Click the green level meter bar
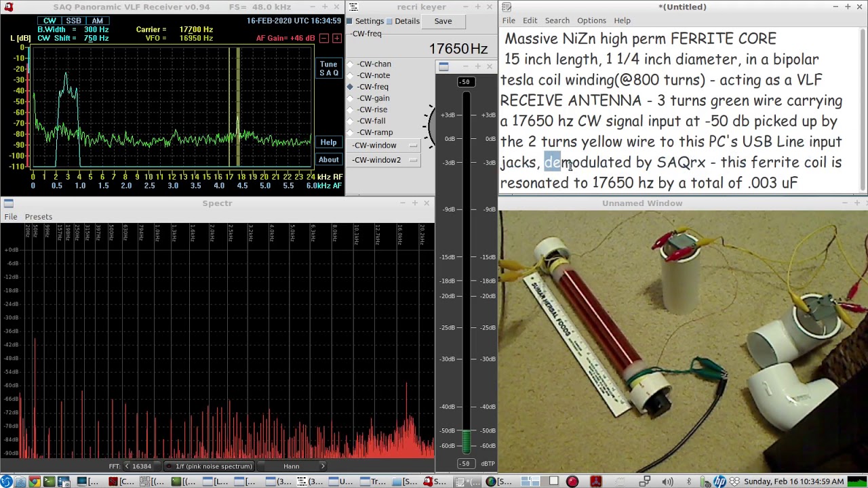This screenshot has height=488, width=868. tap(466, 441)
